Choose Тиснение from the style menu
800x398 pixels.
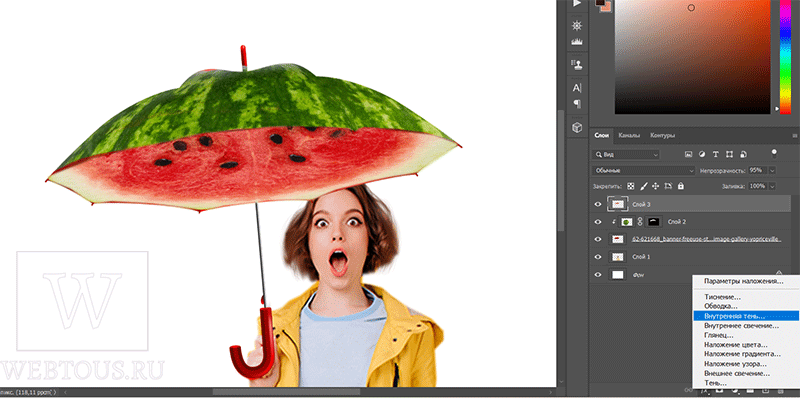[745, 297]
